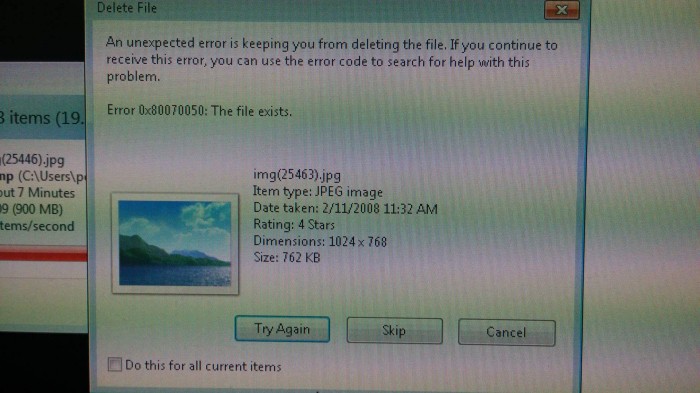This screenshot has height=393, width=700.
Task: Click '(900 MB)' in the background window
Action: point(37,209)
